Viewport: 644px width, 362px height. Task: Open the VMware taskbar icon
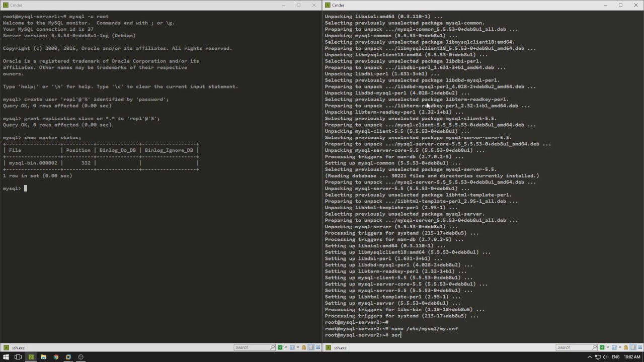click(68, 357)
